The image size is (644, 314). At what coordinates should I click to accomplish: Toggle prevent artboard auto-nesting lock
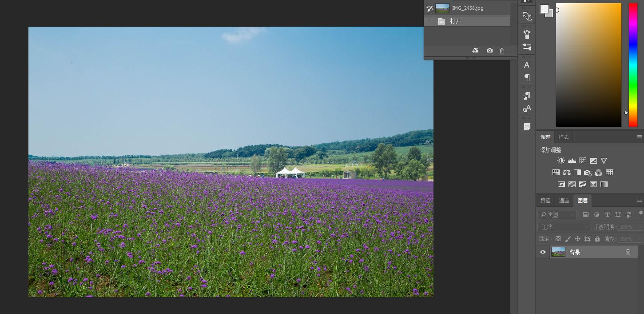pos(587,239)
